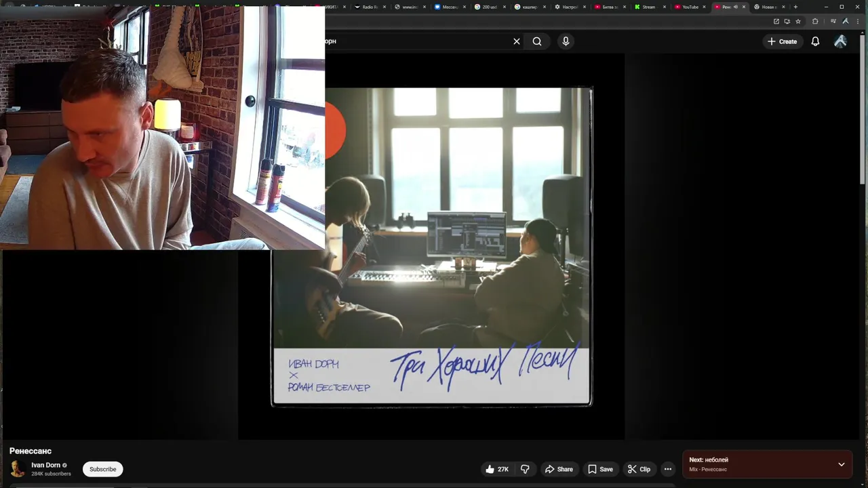868x488 pixels.
Task: Open the media controls icon in toolbar
Action: click(x=833, y=21)
